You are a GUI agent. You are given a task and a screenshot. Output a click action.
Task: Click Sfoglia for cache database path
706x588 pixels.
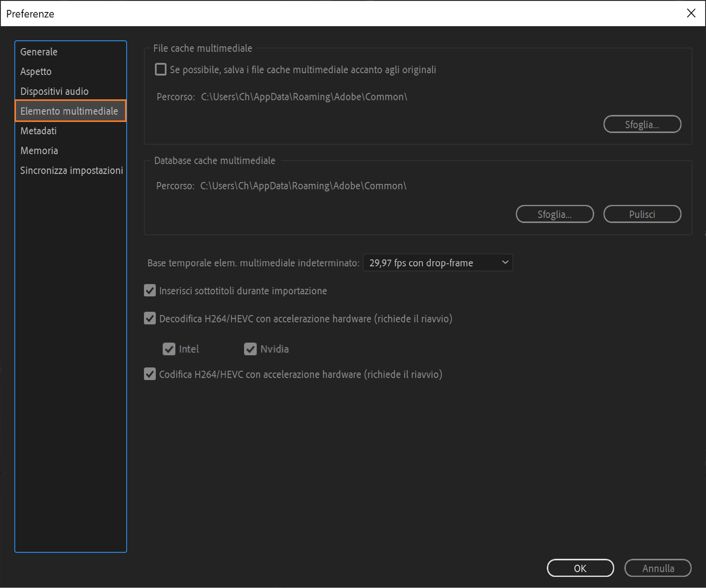click(x=554, y=214)
